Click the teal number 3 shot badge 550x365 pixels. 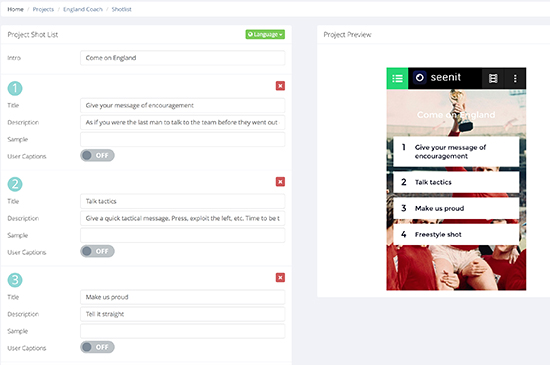pyautogui.click(x=15, y=280)
